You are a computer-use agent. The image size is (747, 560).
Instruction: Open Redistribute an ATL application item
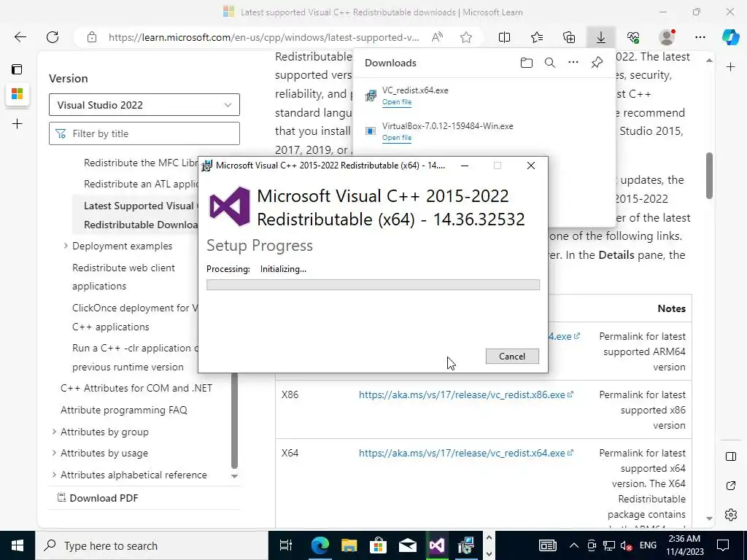pyautogui.click(x=141, y=184)
